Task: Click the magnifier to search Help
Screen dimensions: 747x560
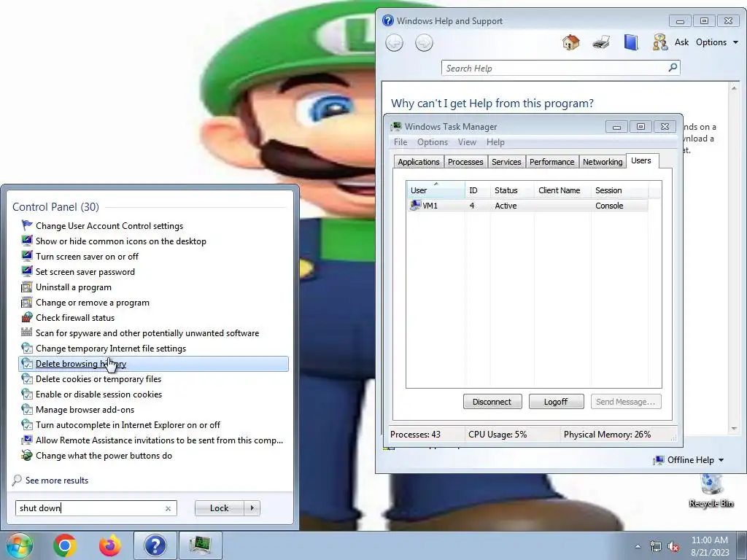Action: (x=673, y=68)
